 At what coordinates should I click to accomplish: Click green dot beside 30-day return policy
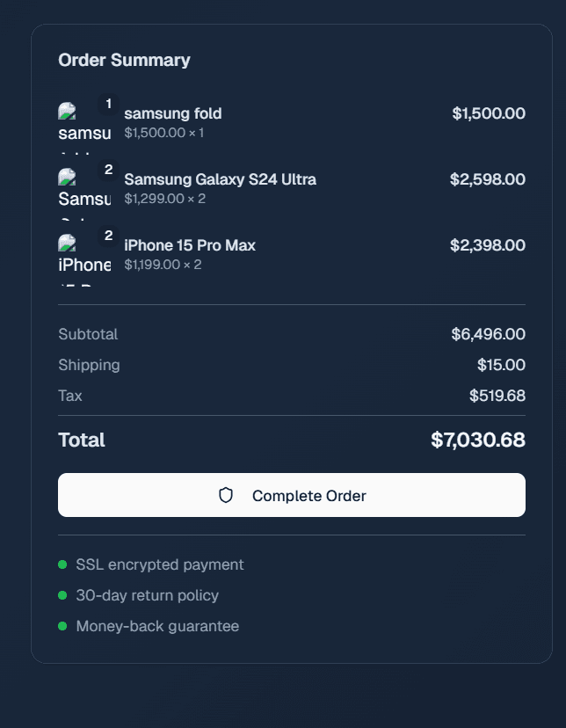tap(62, 595)
